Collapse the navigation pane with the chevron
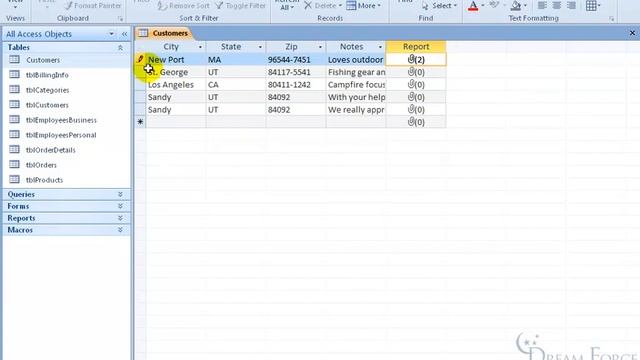 [x=124, y=34]
